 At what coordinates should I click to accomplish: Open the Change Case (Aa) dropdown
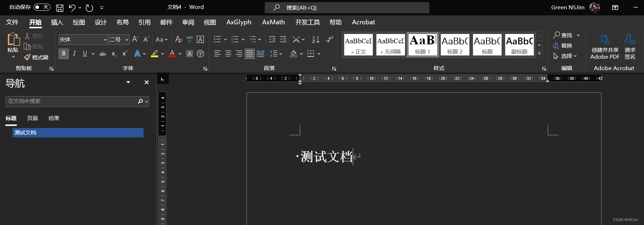tap(162, 39)
